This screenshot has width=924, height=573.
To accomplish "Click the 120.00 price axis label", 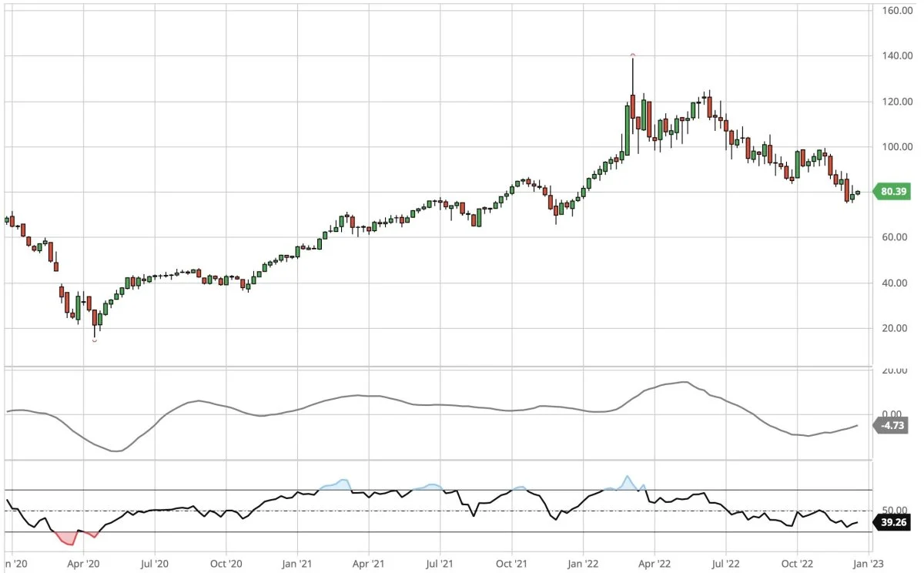I will tap(896, 102).
